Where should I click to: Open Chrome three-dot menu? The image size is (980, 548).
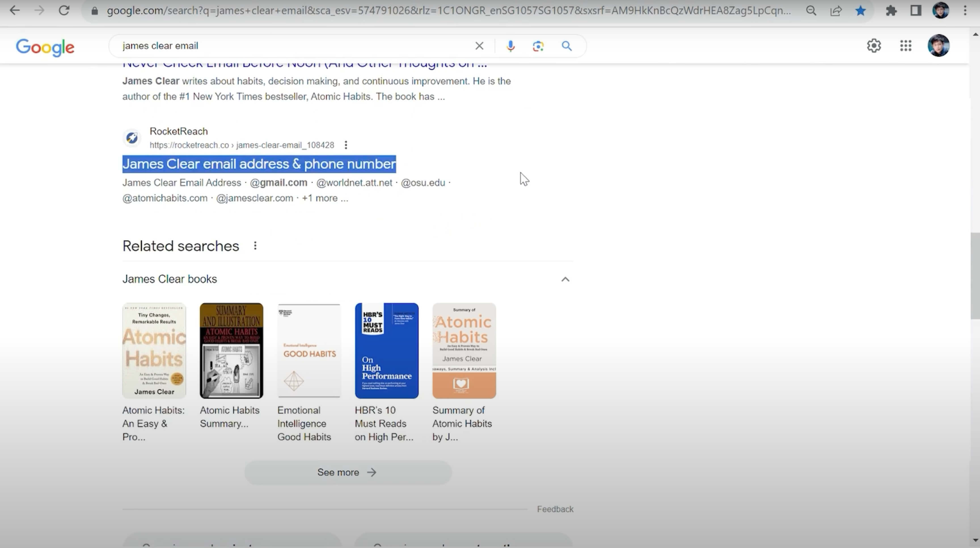tap(965, 11)
